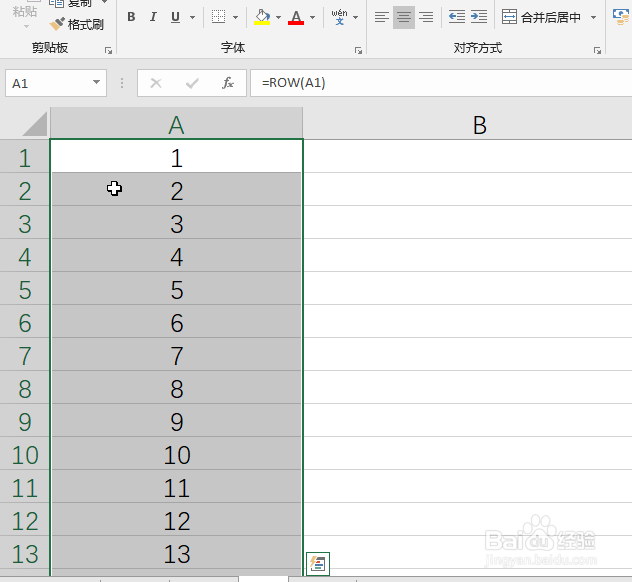Open Insert Function fx icon
Viewport: 632px width, 582px height.
click(228, 83)
